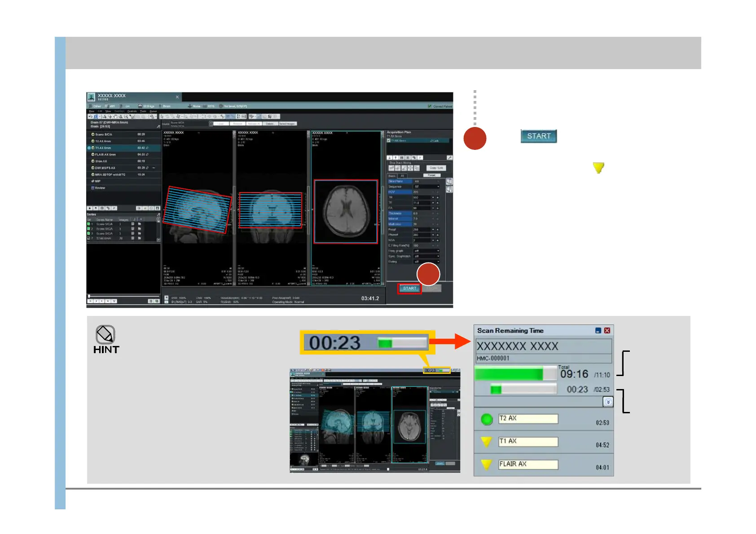The image size is (756, 534).
Task: Click the TR value down arrow
Action: pyautogui.click(x=433, y=197)
